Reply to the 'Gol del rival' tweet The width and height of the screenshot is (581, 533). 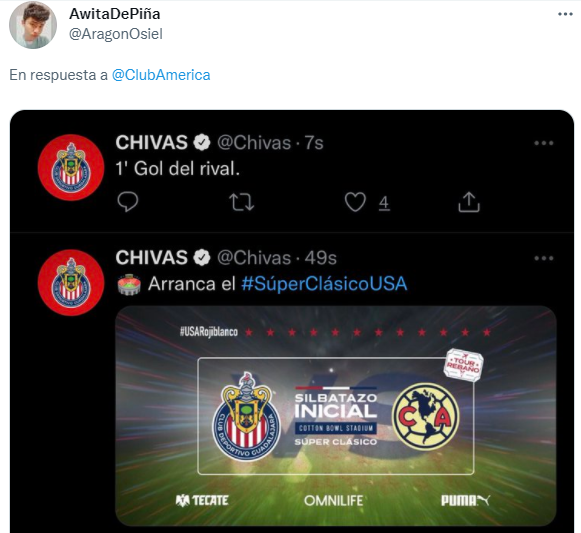pos(128,202)
